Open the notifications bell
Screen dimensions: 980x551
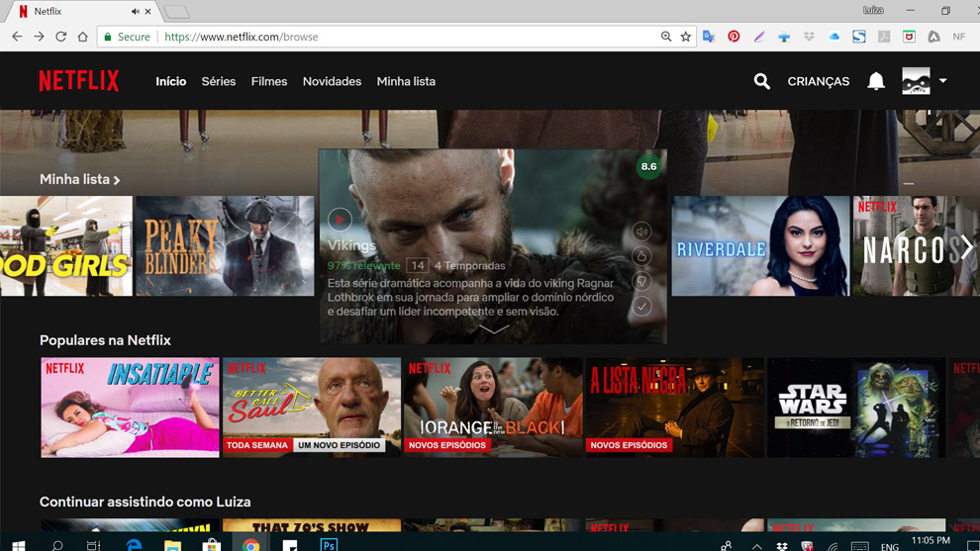[876, 81]
